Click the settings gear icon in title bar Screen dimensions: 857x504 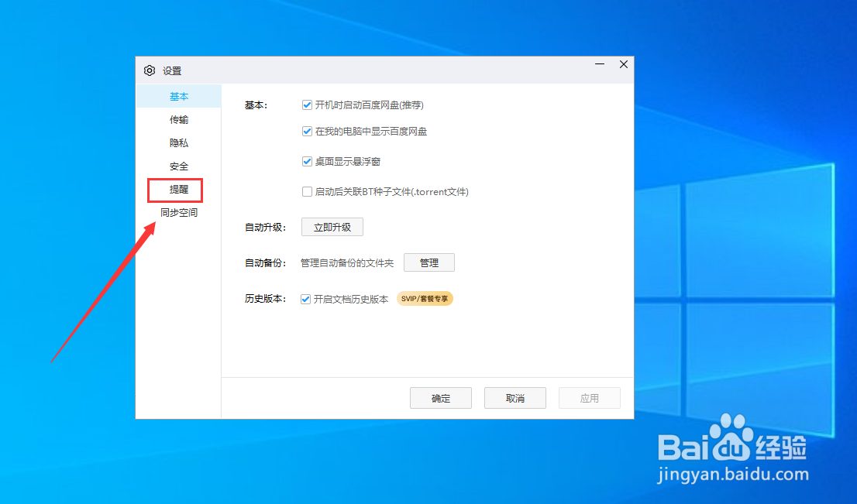click(x=150, y=70)
